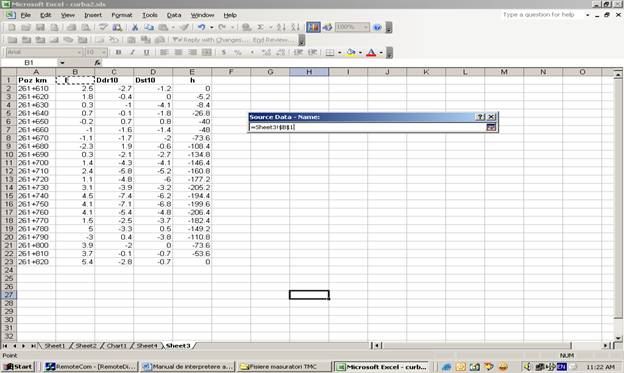Click the AutoSum sigma icon

tap(260, 27)
